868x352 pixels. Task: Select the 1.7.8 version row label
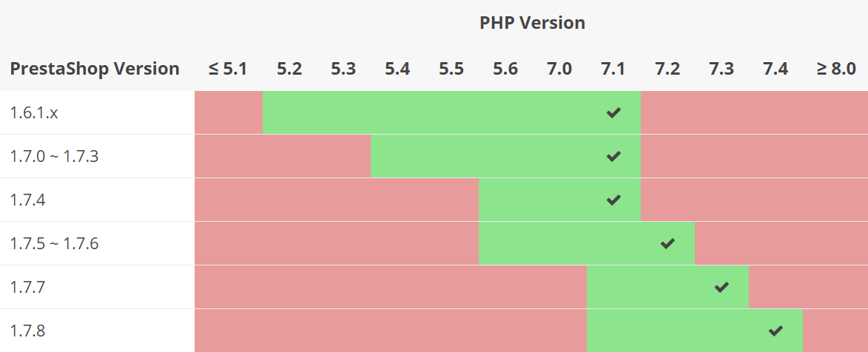tap(27, 331)
